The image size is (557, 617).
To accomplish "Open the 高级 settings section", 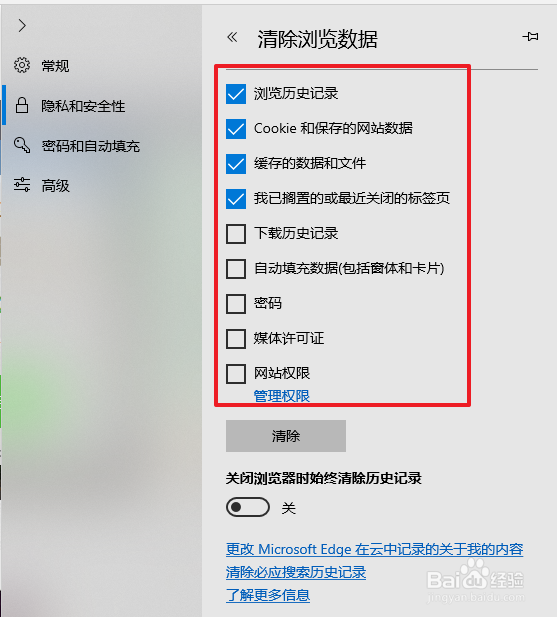I will [55, 186].
